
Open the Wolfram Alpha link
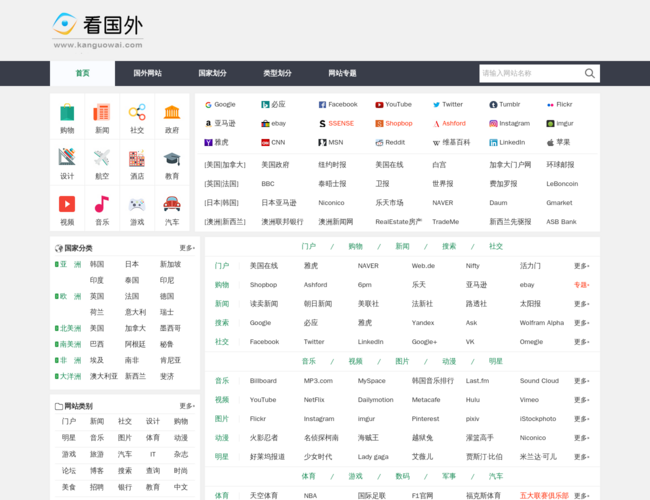(541, 323)
